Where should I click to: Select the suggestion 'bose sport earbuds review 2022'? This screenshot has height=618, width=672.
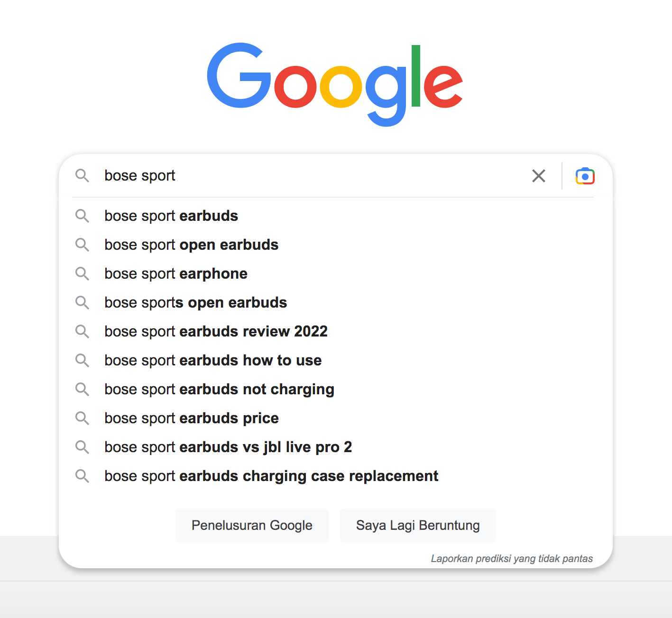216,332
